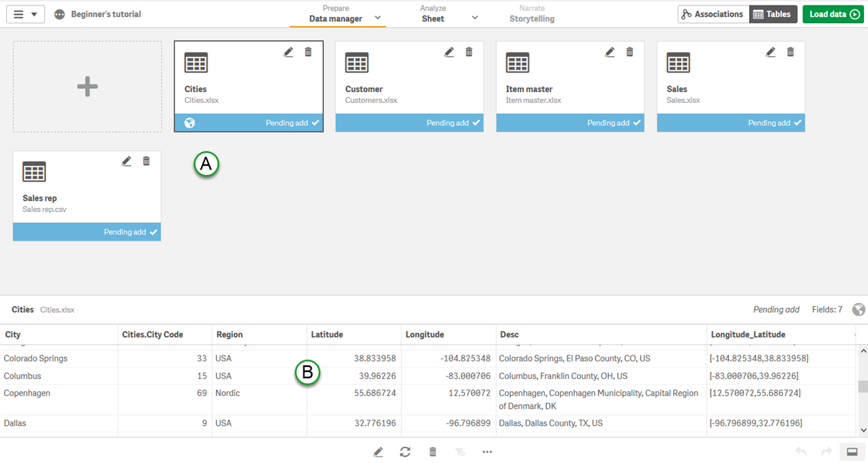Click the undo arrow at bottom right
Screen dimensions: 868x463
pyautogui.click(x=802, y=452)
